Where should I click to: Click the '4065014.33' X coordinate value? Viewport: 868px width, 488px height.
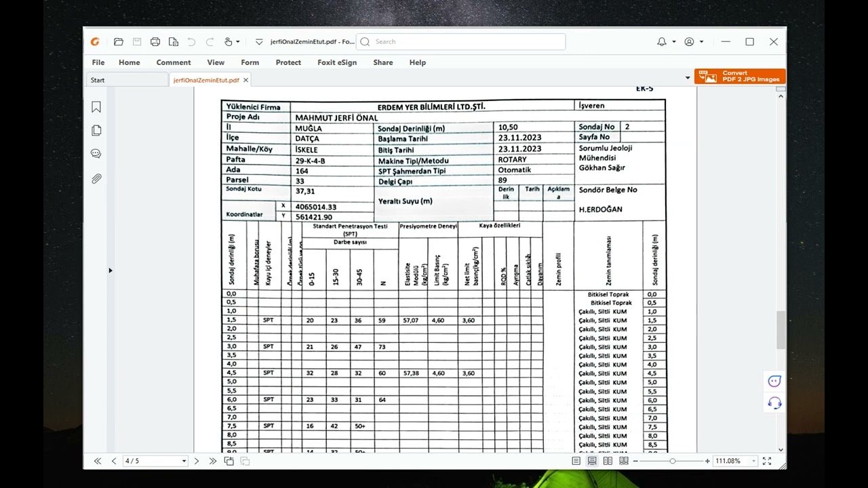[316, 207]
